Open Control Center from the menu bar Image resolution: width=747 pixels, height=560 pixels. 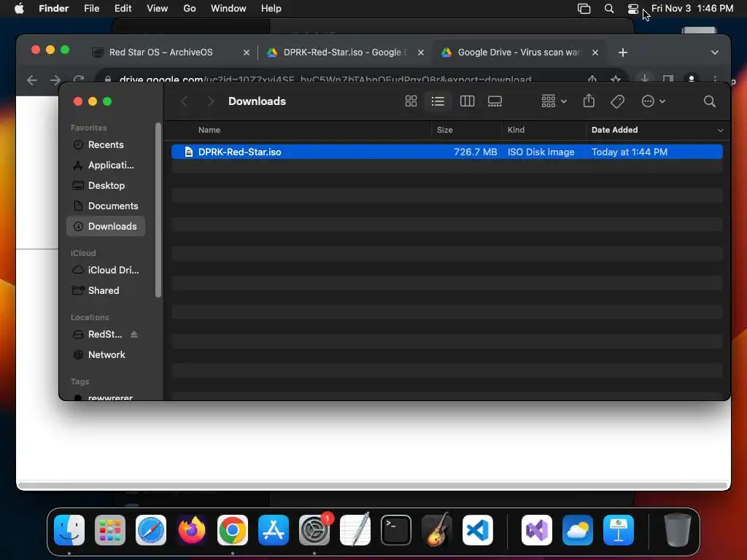632,9
